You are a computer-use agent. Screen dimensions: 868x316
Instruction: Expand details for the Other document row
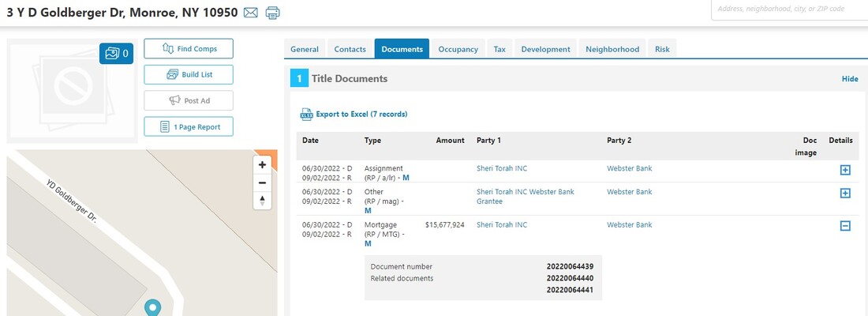click(845, 193)
